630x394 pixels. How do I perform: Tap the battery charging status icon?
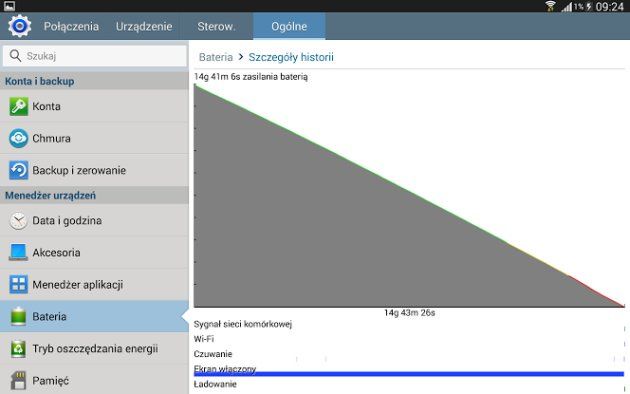pos(589,6)
